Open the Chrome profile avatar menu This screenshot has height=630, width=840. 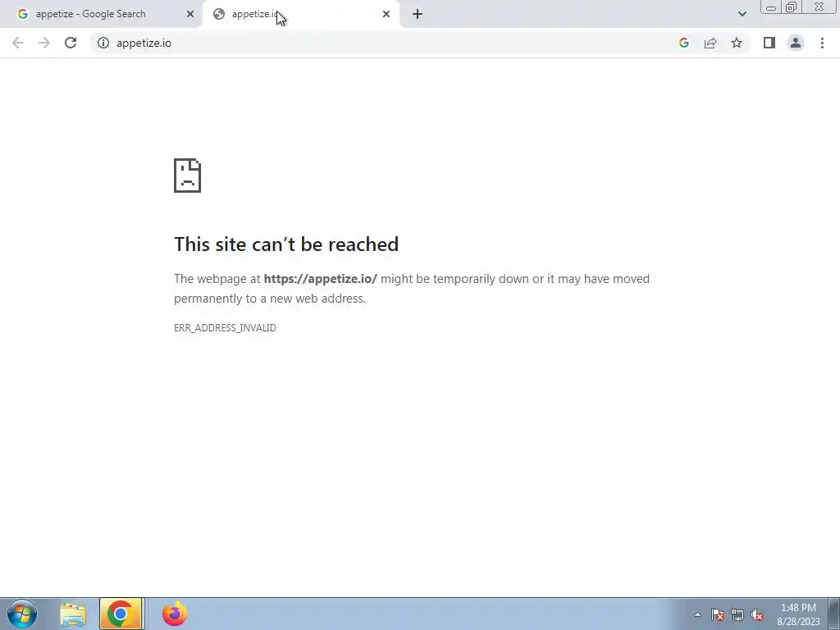click(x=796, y=43)
